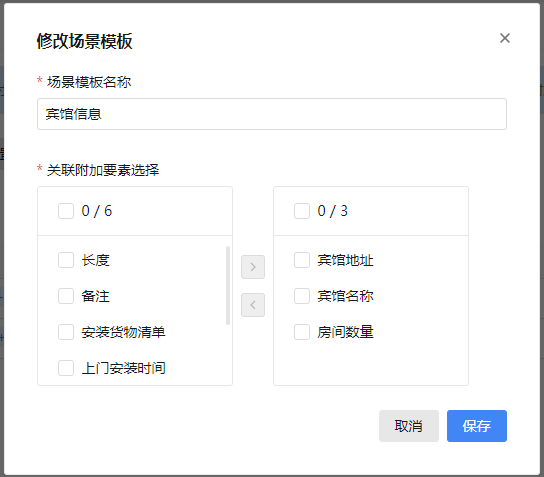Click the 上门安装时间 label text
544x477 pixels.
[x=124, y=368]
